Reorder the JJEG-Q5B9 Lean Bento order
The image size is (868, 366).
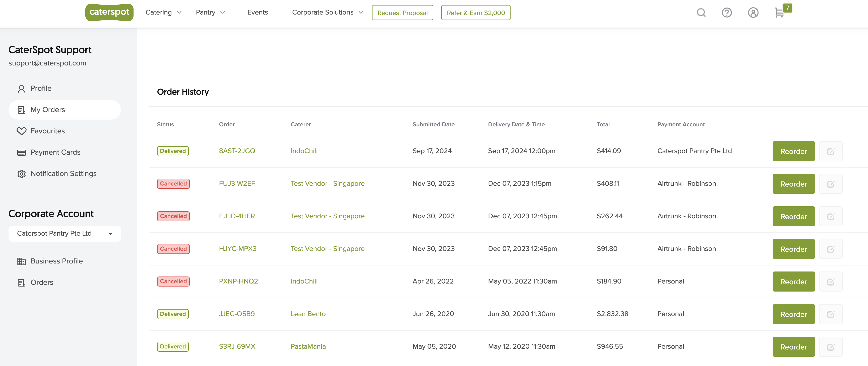[793, 314]
